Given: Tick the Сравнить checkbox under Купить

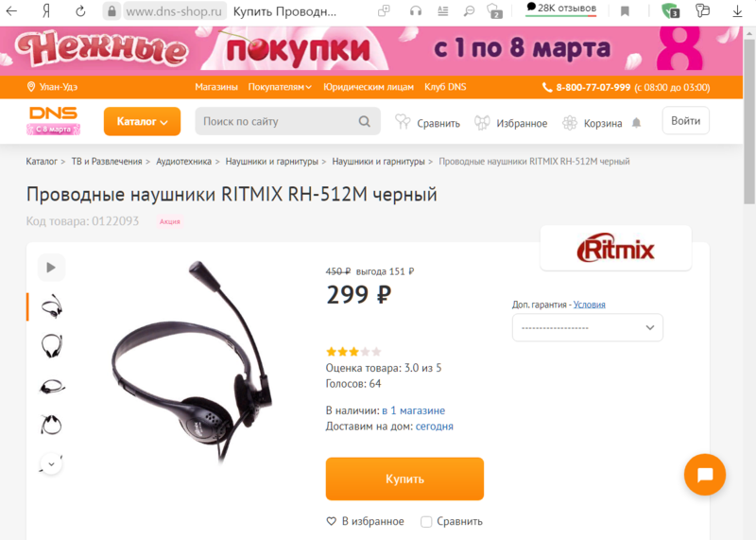Looking at the screenshot, I should [426, 522].
